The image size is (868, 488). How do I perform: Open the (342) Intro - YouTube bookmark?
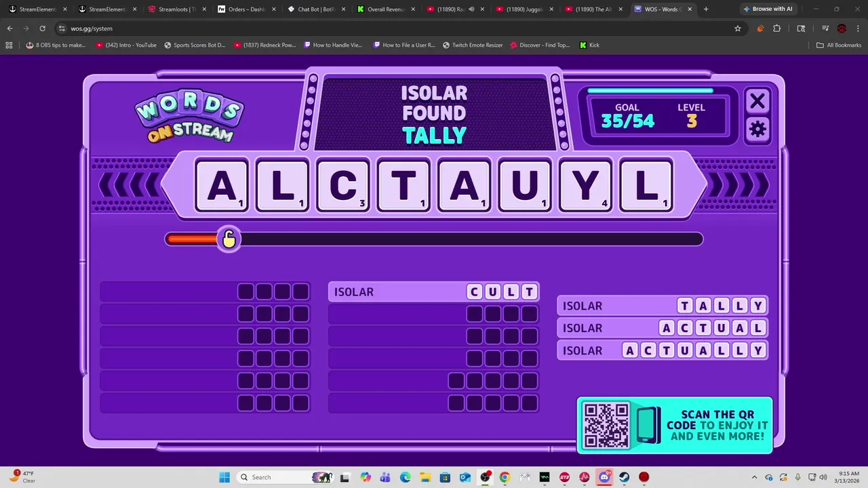click(126, 45)
